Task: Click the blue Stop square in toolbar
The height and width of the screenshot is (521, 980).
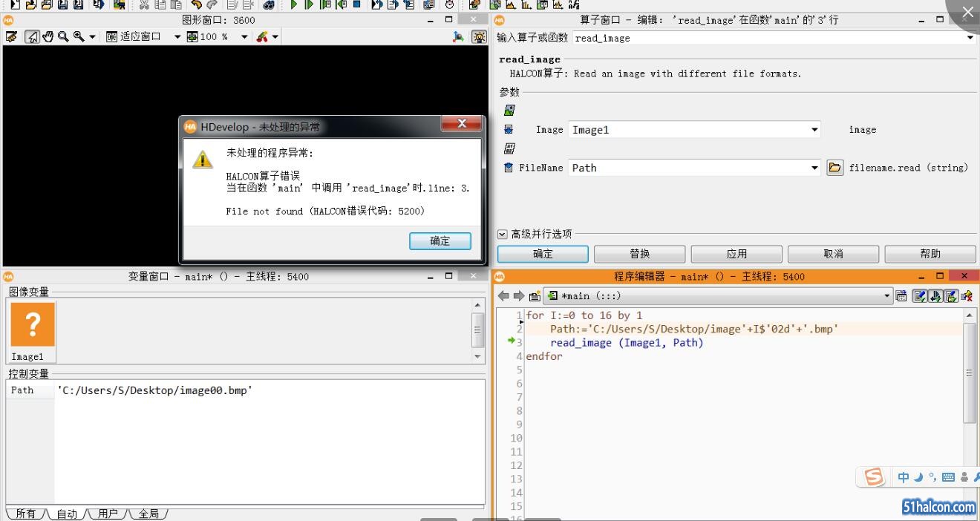Action: coord(356,4)
